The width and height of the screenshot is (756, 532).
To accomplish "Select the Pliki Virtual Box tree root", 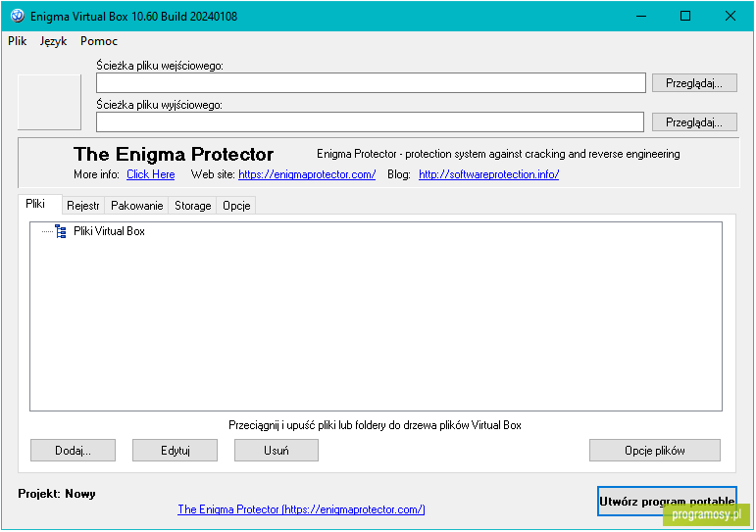I will 109,231.
